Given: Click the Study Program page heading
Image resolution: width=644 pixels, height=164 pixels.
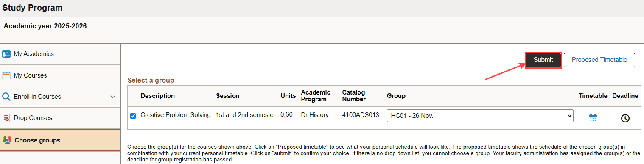Looking at the screenshot, I should (32, 8).
